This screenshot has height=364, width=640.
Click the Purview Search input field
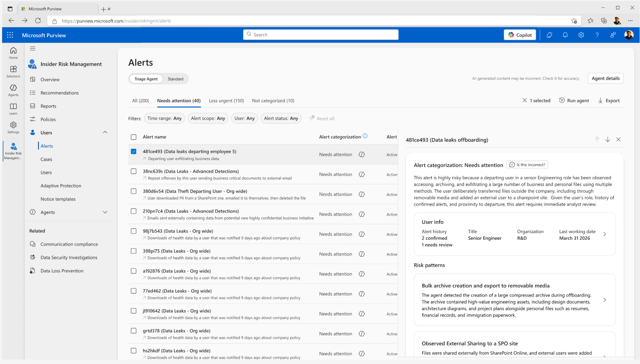tap(321, 35)
